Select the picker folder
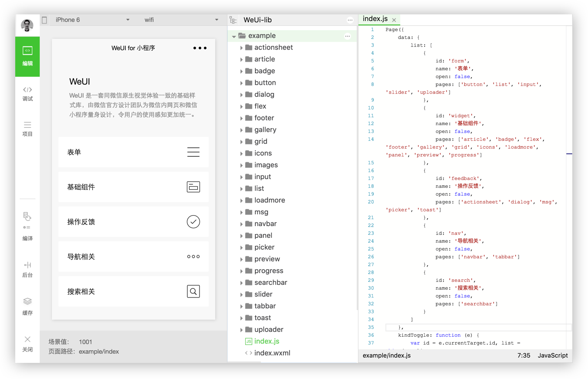 pos(292,247)
